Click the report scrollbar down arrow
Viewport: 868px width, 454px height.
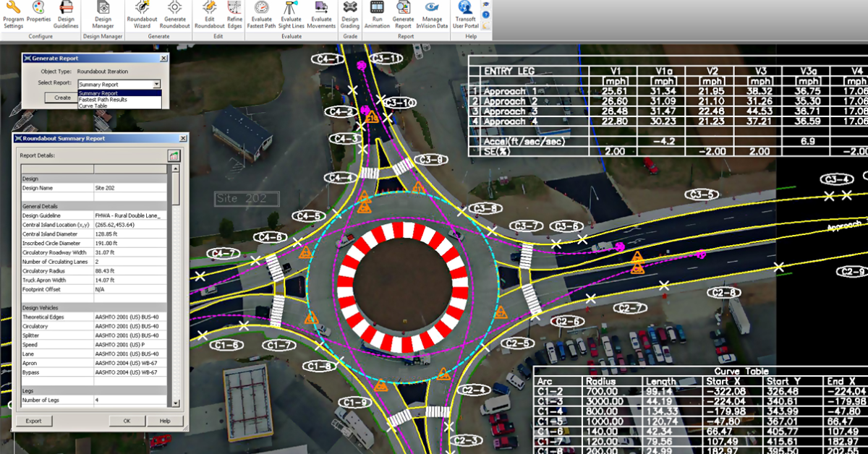click(x=176, y=404)
